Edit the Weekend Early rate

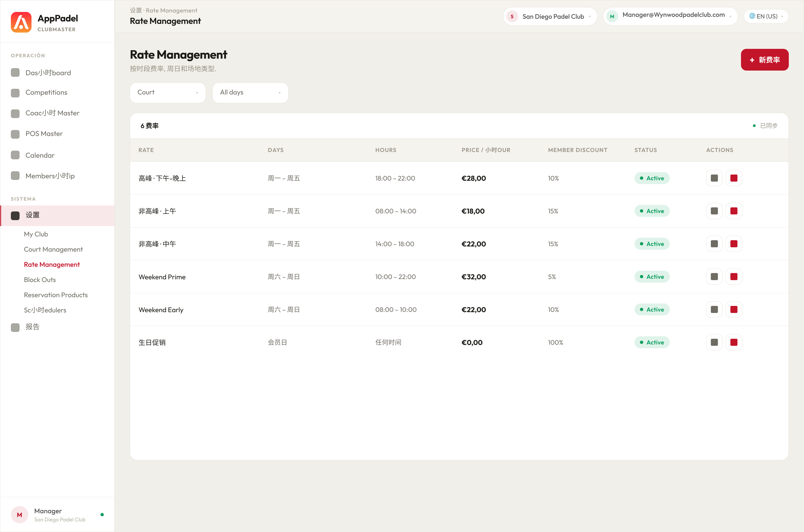click(x=714, y=309)
